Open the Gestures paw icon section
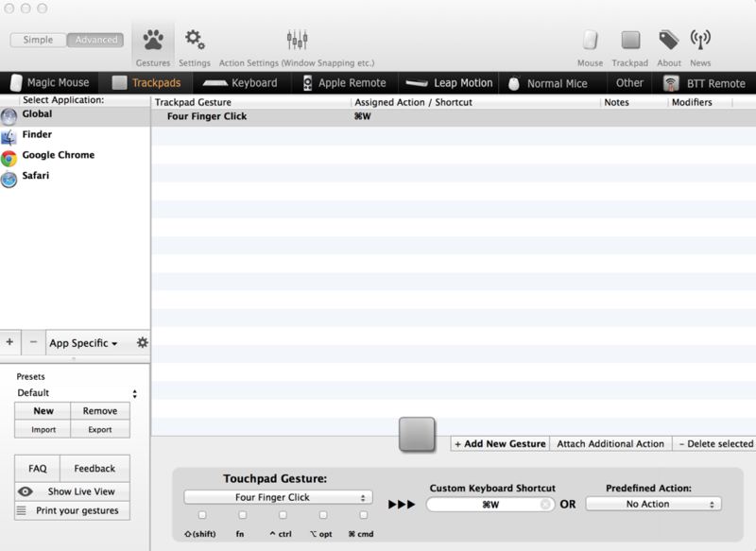 point(153,40)
